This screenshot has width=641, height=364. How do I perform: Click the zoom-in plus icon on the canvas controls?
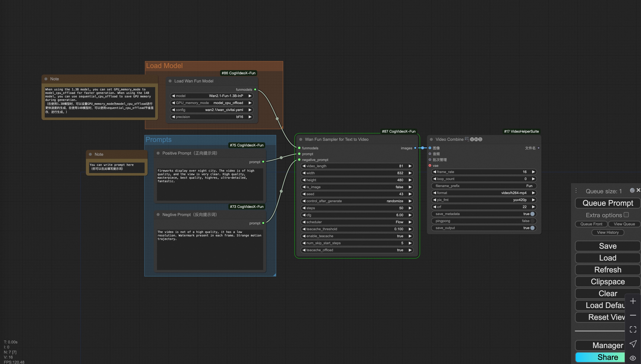633,301
